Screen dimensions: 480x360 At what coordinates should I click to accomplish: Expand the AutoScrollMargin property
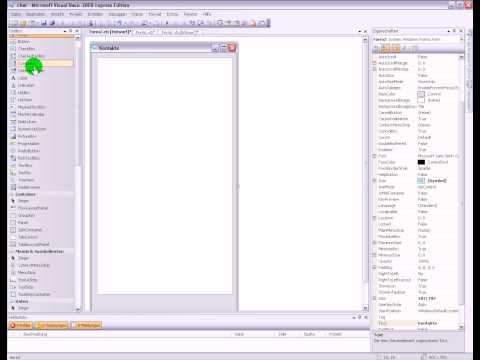[374, 63]
